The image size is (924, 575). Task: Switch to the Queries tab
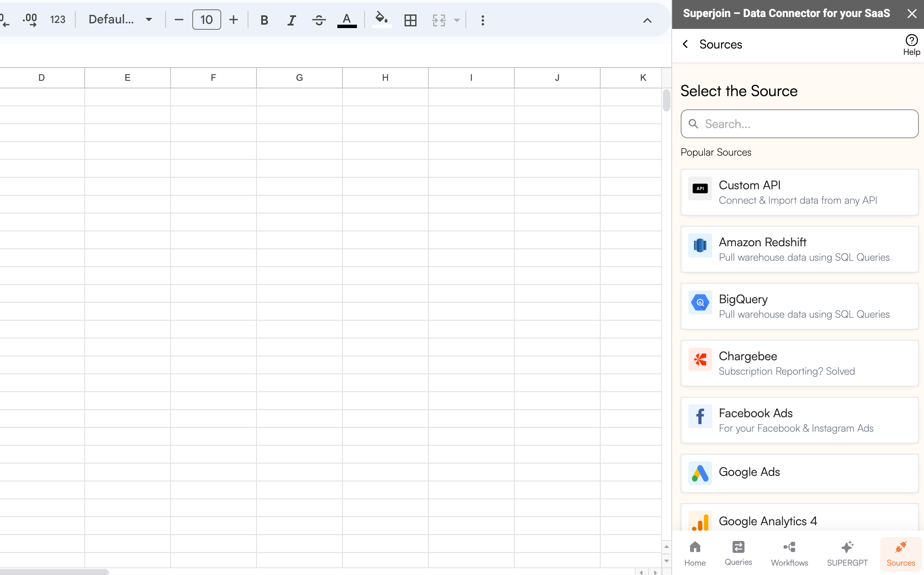click(738, 553)
